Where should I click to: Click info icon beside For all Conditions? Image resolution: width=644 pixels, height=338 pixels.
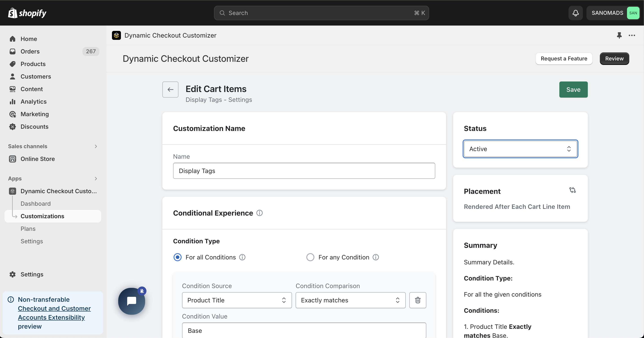coord(242,257)
